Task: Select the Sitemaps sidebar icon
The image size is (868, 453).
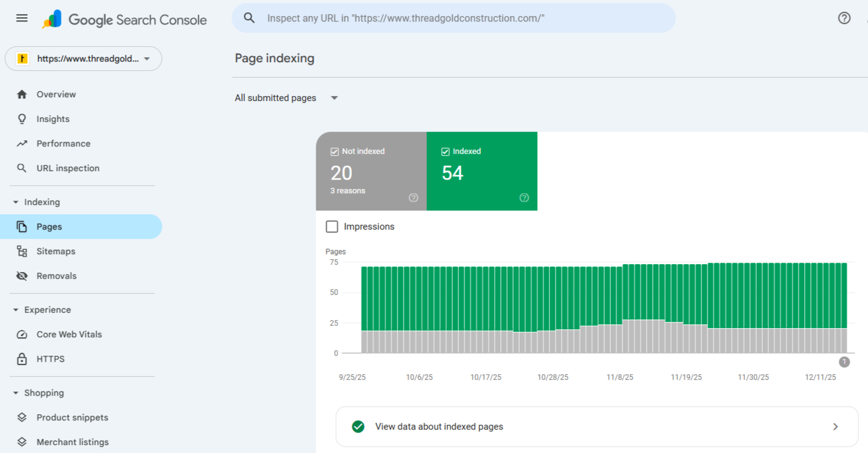Action: coord(21,251)
